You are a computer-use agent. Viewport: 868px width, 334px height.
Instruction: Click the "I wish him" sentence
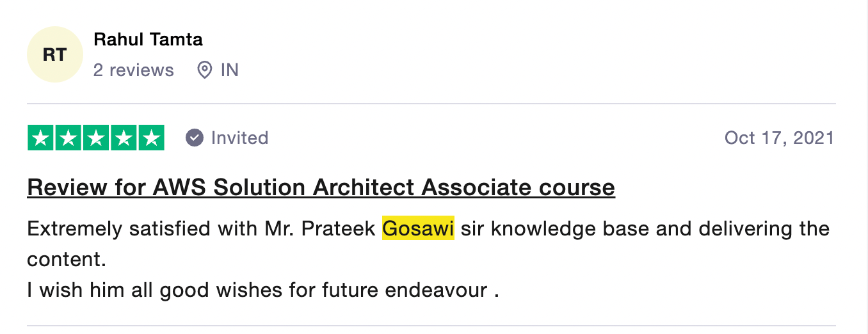(x=262, y=290)
